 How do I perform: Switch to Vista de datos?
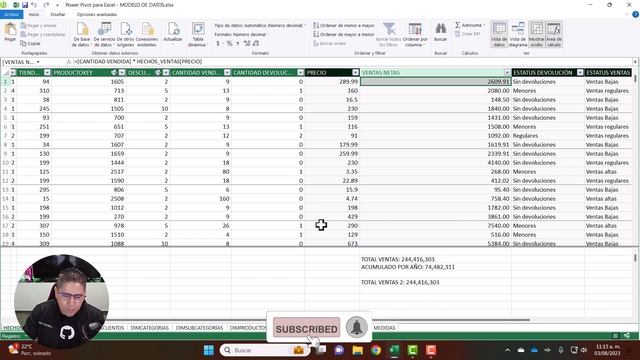point(499,35)
